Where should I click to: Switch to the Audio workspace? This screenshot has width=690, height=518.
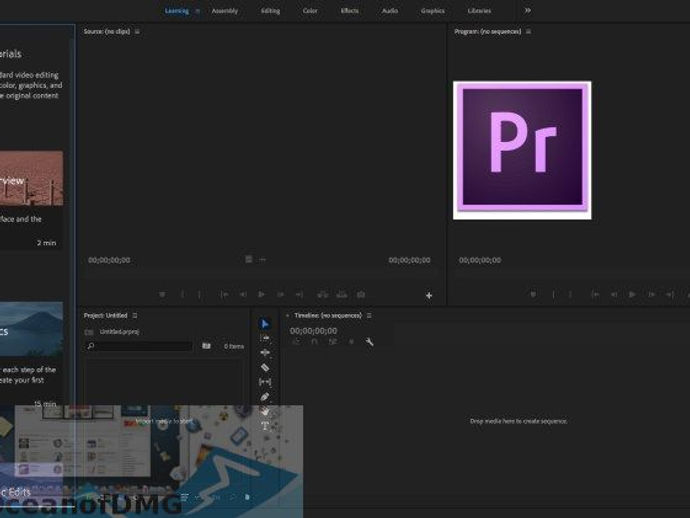tap(390, 11)
